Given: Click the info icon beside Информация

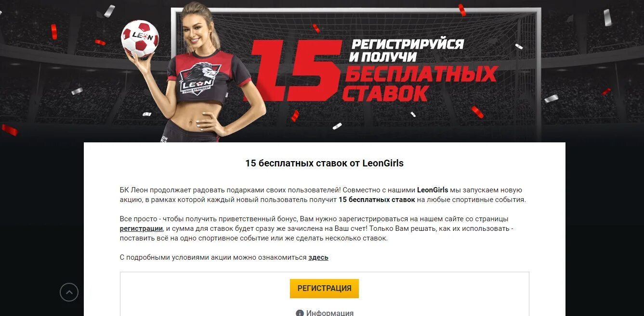Looking at the screenshot, I should [300, 313].
